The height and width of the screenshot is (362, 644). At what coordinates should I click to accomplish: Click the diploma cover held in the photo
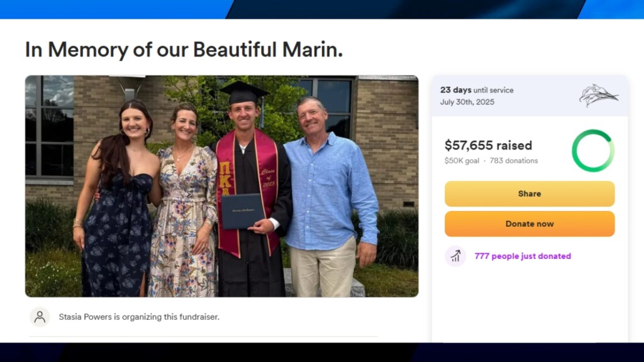[x=242, y=211]
